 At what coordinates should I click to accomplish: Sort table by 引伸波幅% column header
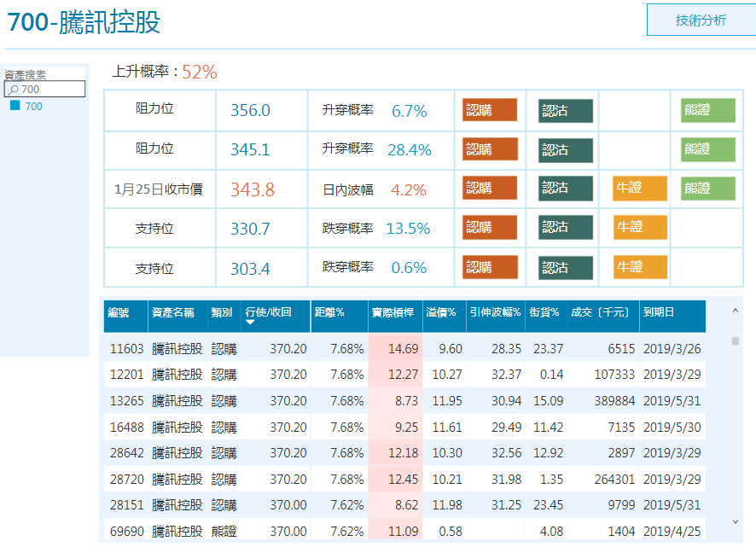496,317
